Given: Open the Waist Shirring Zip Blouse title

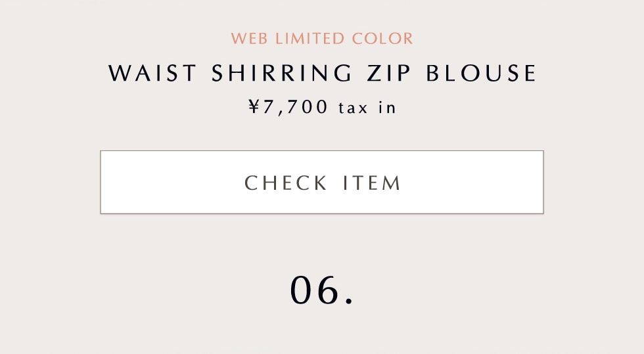Looking at the screenshot, I should 322,74.
